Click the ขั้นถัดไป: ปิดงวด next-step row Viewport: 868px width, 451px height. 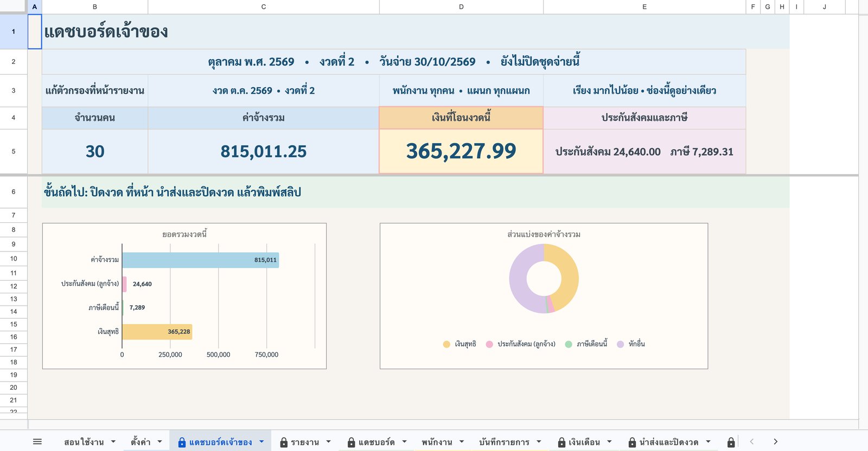click(416, 192)
